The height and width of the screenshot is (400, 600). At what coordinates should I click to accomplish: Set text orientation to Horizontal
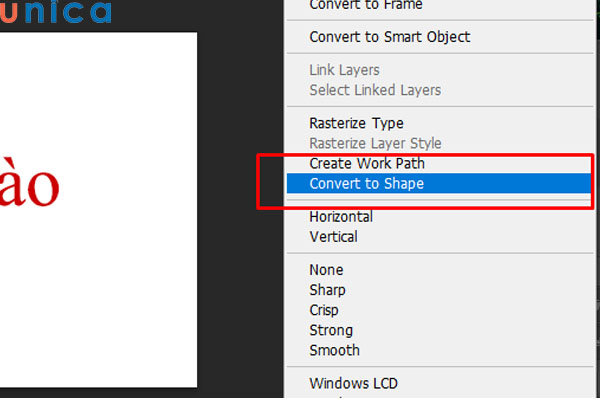(341, 216)
